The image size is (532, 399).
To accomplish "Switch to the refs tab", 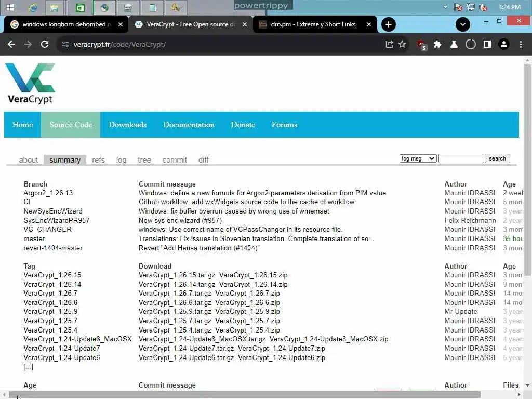I will coord(98,160).
